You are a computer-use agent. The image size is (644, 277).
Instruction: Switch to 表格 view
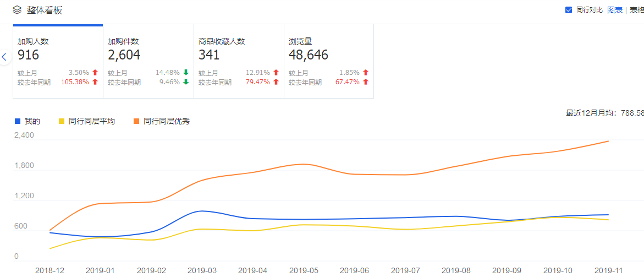(636, 10)
